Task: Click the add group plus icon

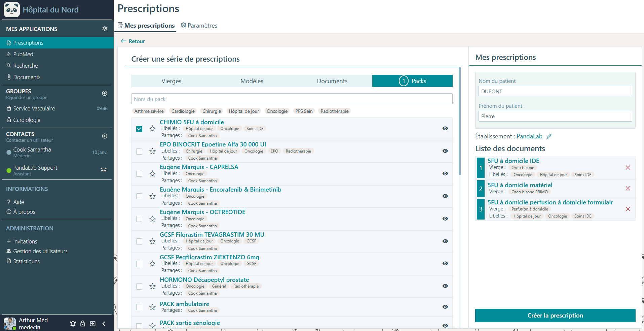Action: 105,93
